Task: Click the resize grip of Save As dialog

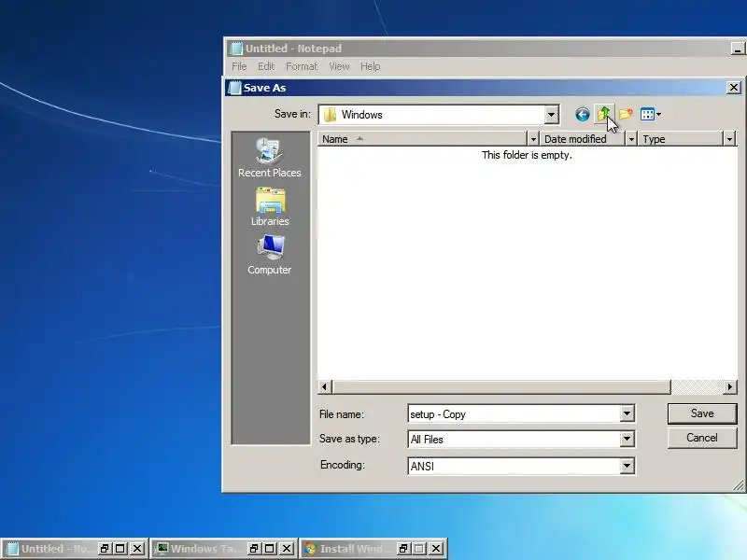Action: [x=739, y=485]
